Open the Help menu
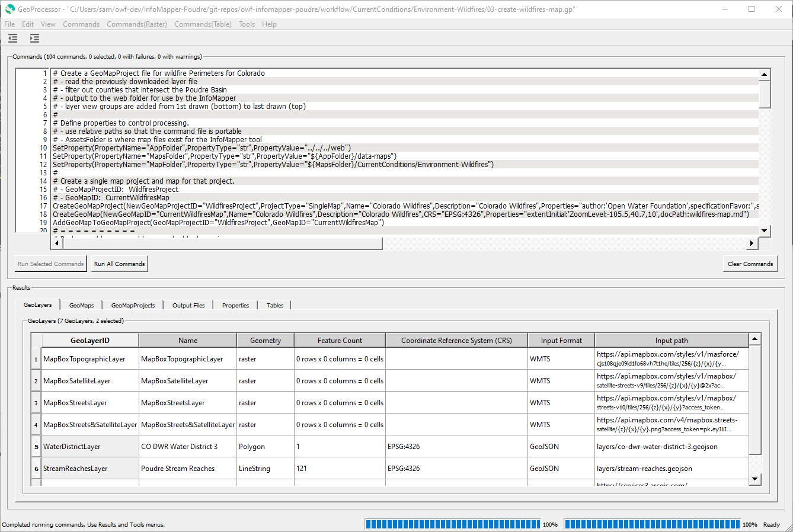This screenshot has width=793, height=532. 269,24
